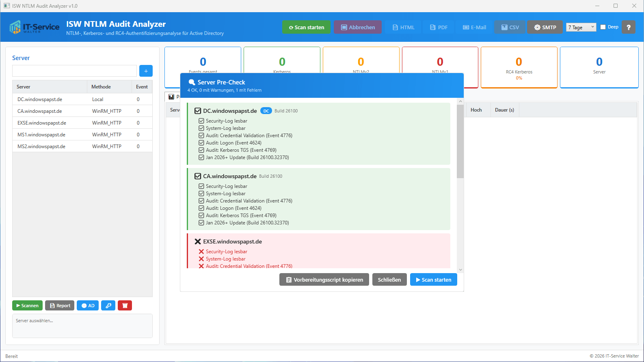This screenshot has width=644, height=362.
Task: Click Vorbereitungsscript kopieren button
Action: coord(324,280)
